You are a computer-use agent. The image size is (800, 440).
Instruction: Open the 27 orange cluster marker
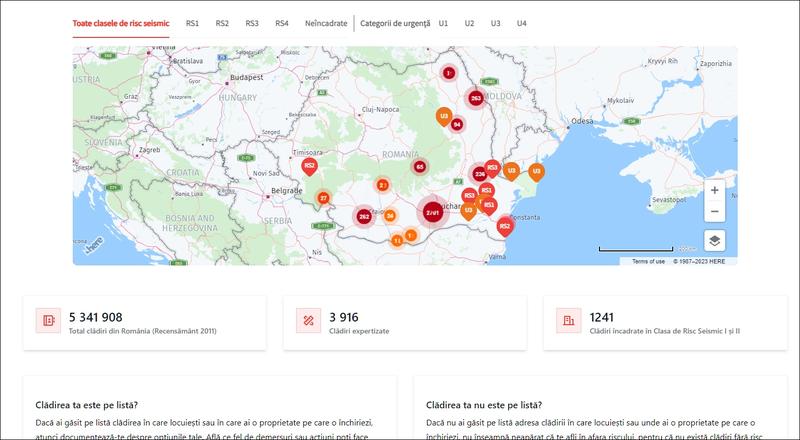(323, 198)
